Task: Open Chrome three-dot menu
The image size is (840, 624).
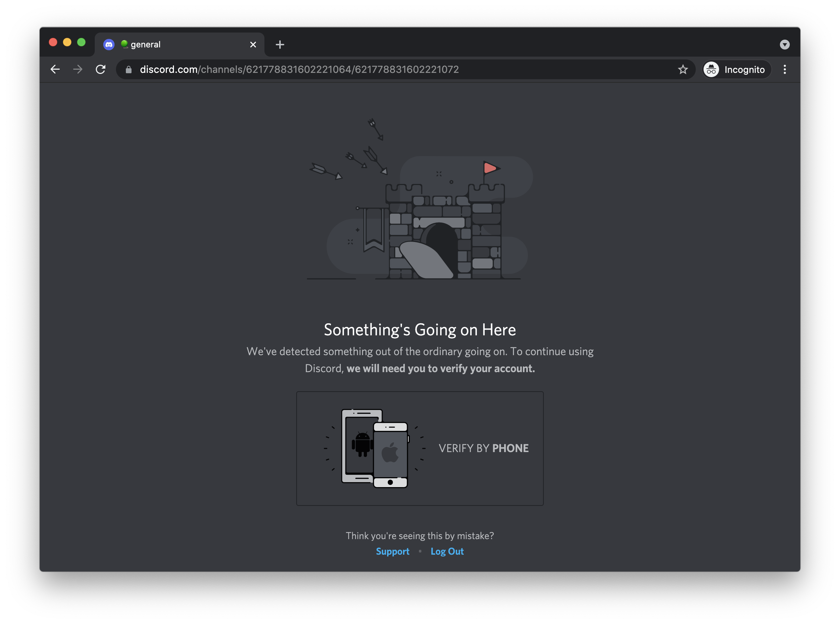Action: (784, 69)
